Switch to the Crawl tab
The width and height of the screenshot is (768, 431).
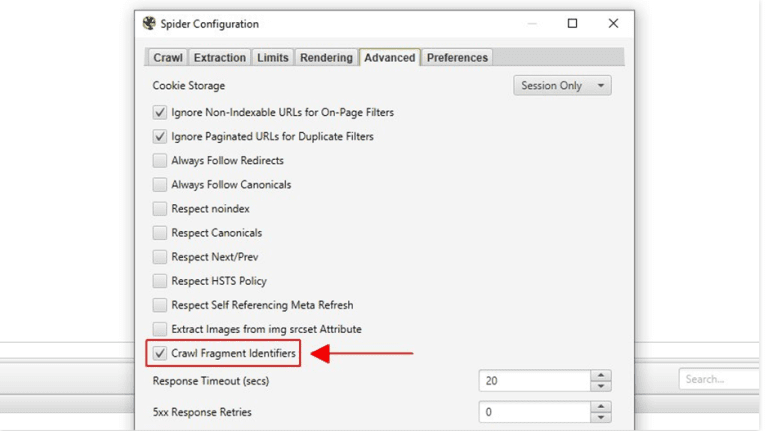pyautogui.click(x=168, y=58)
